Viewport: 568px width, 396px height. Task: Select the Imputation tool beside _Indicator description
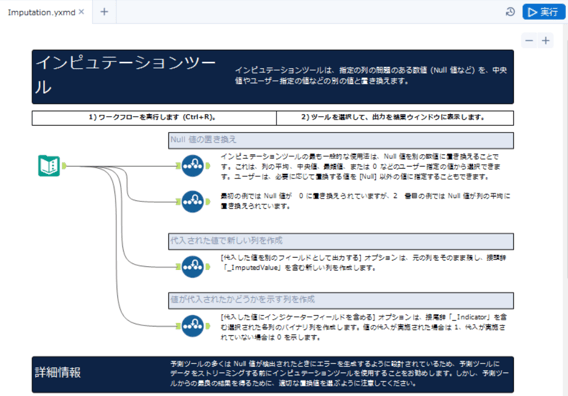[x=193, y=326]
